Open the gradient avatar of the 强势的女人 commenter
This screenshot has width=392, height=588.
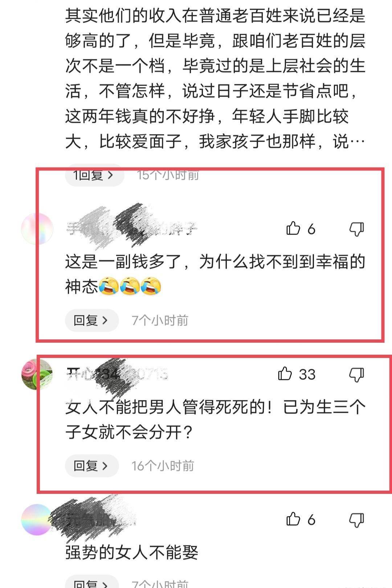pyautogui.click(x=37, y=520)
